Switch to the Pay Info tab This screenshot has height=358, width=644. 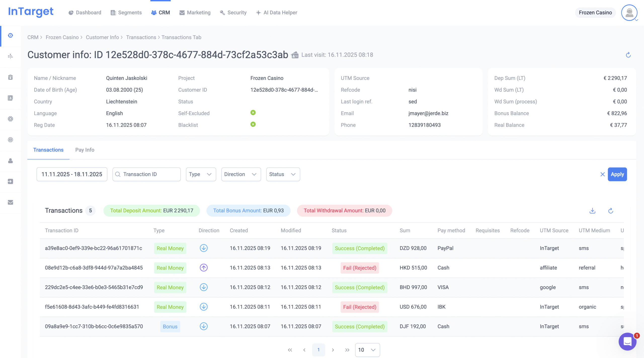coord(85,150)
